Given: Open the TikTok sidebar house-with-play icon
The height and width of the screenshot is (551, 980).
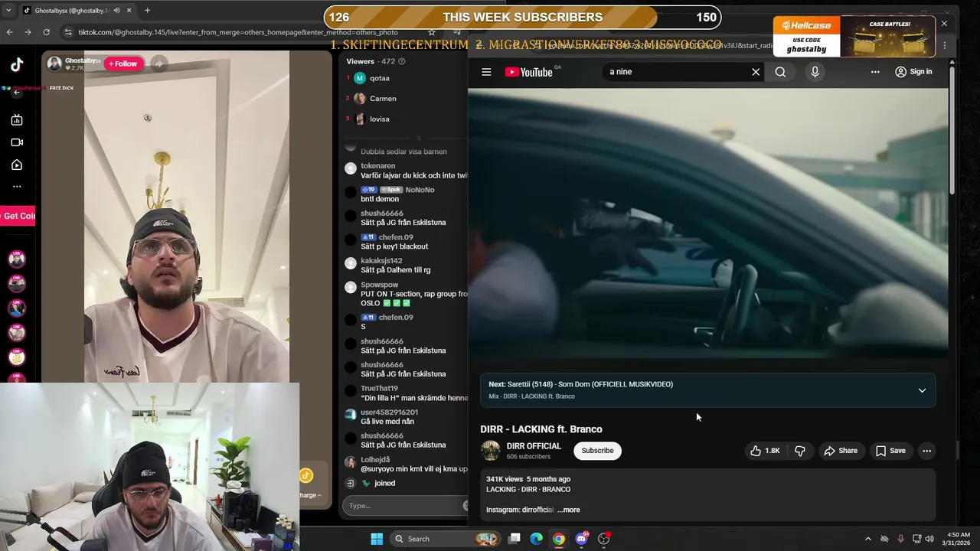Looking at the screenshot, I should 17,165.
